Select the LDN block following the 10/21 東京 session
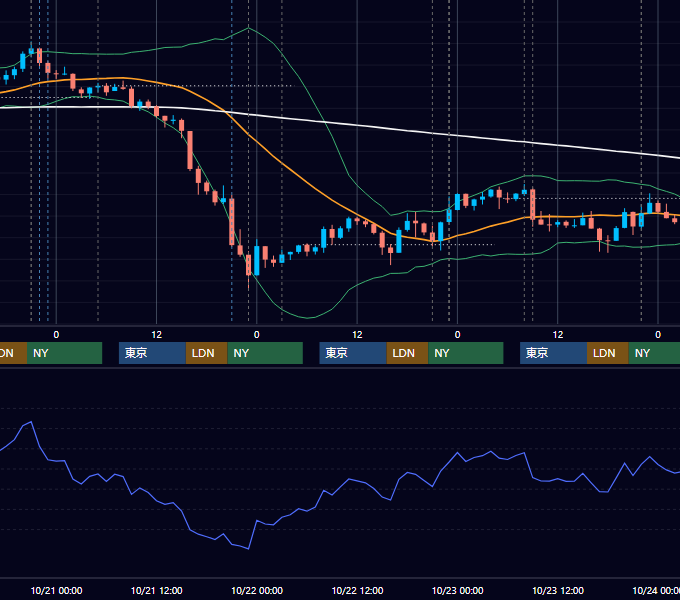This screenshot has width=680, height=600. [x=206, y=353]
